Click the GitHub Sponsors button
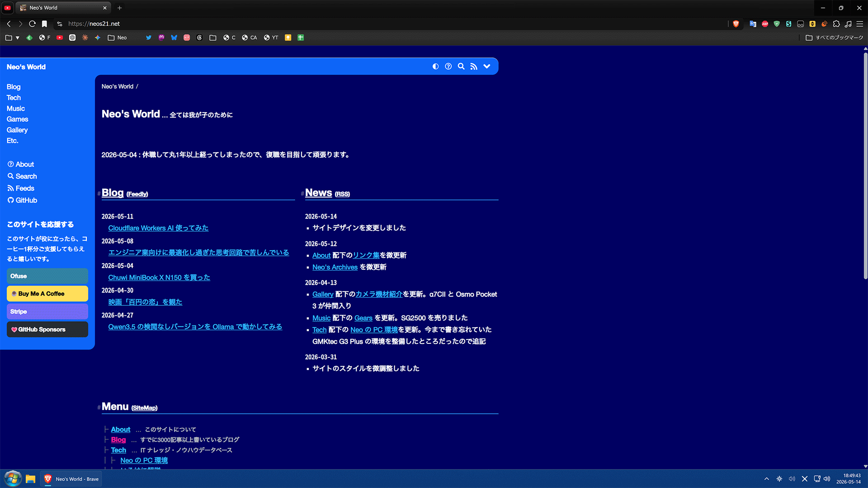This screenshot has width=868, height=488. pyautogui.click(x=47, y=329)
